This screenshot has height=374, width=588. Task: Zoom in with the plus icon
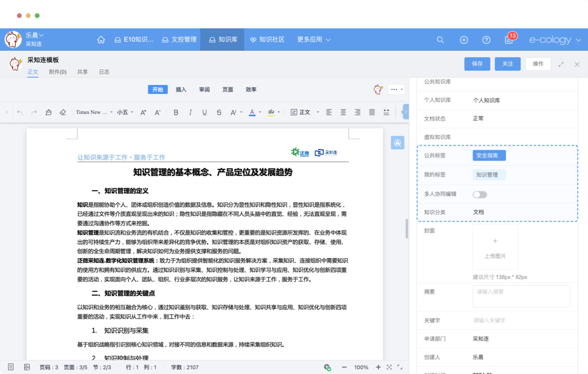click(379, 367)
